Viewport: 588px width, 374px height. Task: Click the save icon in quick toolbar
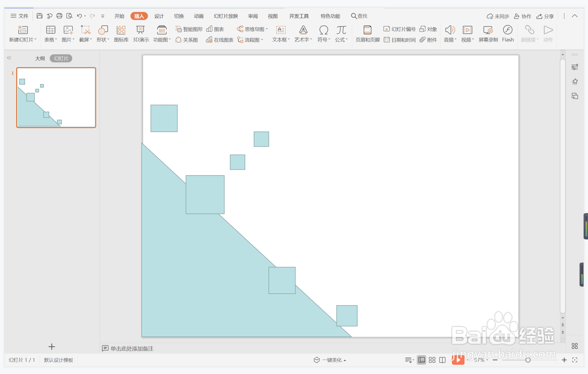[x=39, y=16]
